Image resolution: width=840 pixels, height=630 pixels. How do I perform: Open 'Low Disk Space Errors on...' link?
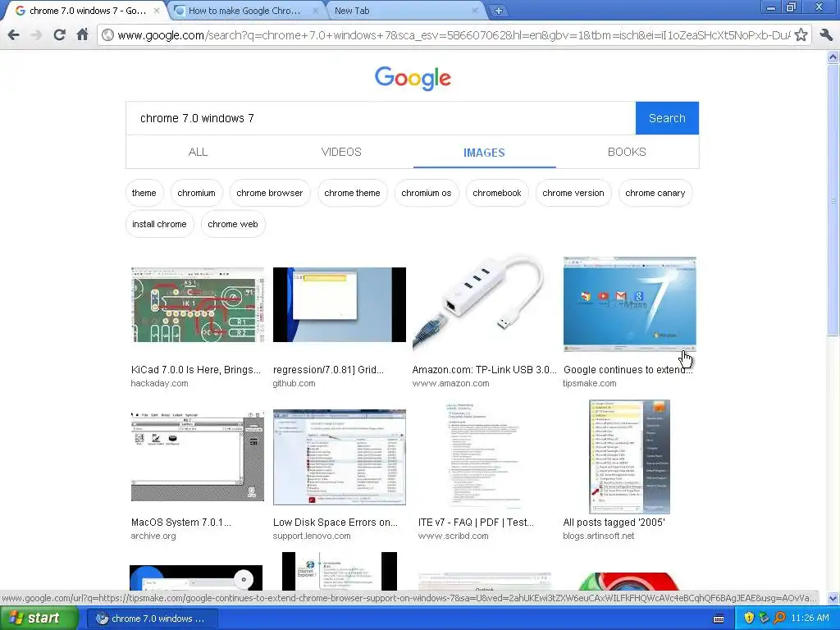click(336, 523)
